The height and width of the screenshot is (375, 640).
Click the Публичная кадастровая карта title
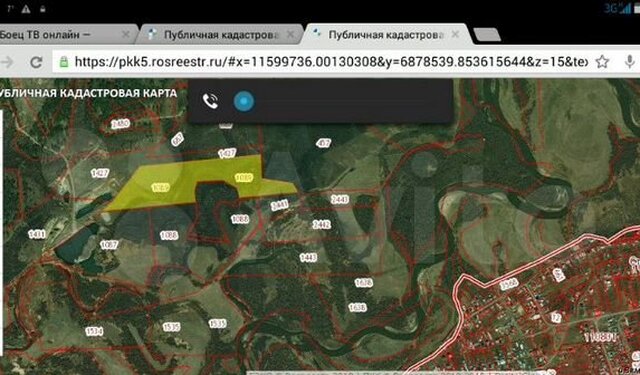pyautogui.click(x=88, y=93)
